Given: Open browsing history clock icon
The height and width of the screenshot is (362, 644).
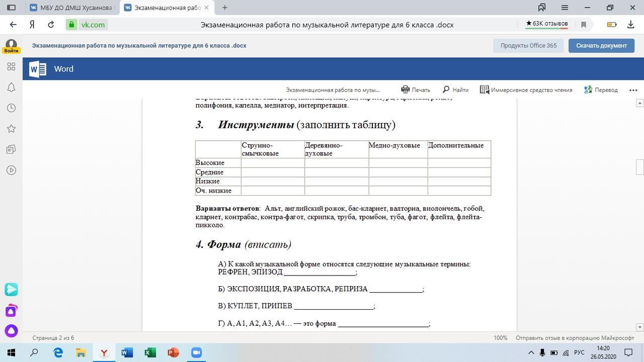Looking at the screenshot, I should pyautogui.click(x=11, y=108).
